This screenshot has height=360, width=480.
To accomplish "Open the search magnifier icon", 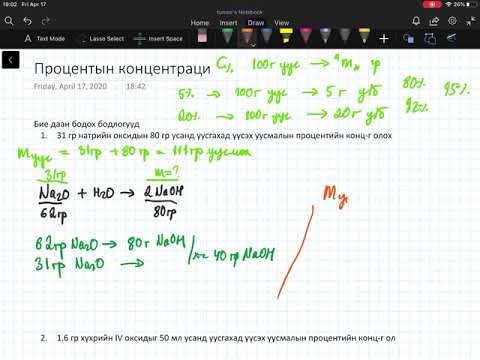I will pyautogui.click(x=9, y=21).
